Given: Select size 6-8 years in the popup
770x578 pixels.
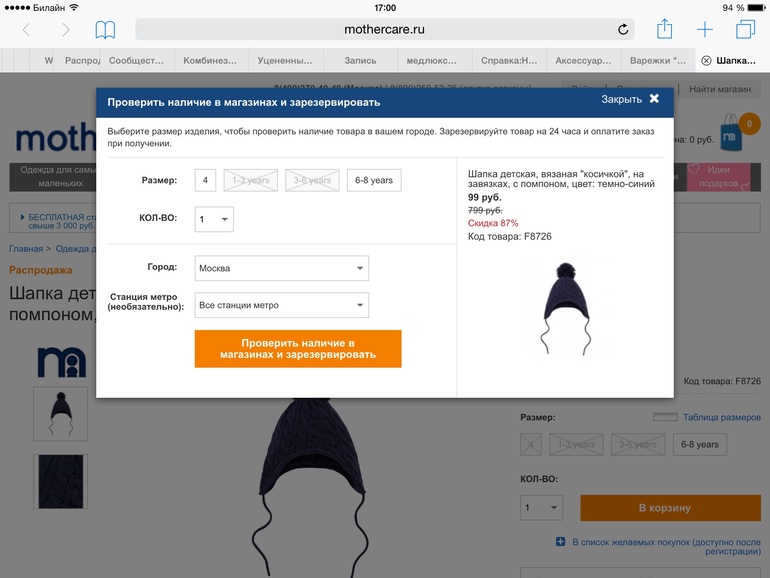Looking at the screenshot, I should [x=374, y=180].
